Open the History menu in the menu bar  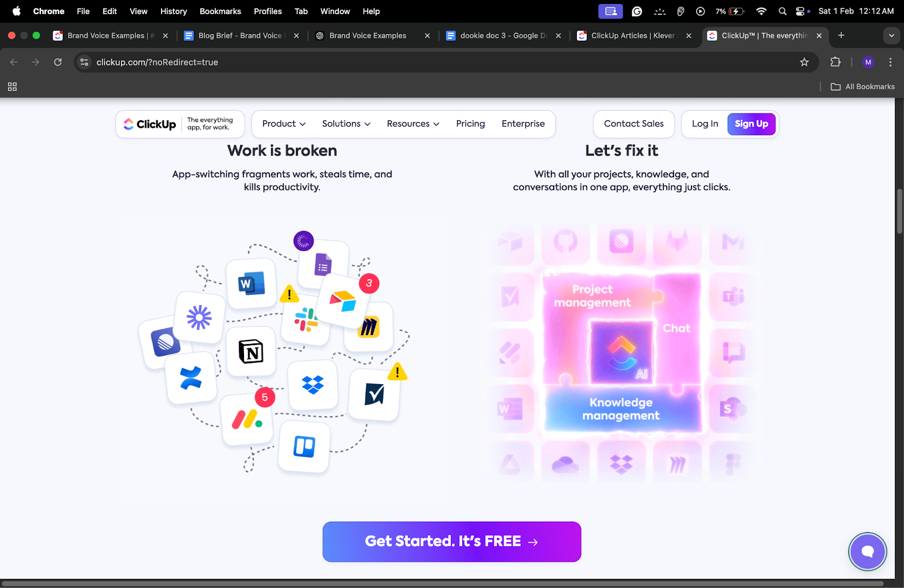coord(173,11)
